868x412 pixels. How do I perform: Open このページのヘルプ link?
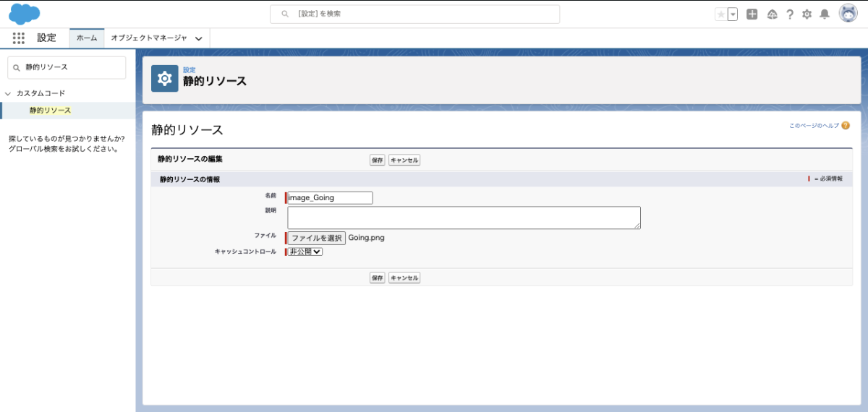814,125
